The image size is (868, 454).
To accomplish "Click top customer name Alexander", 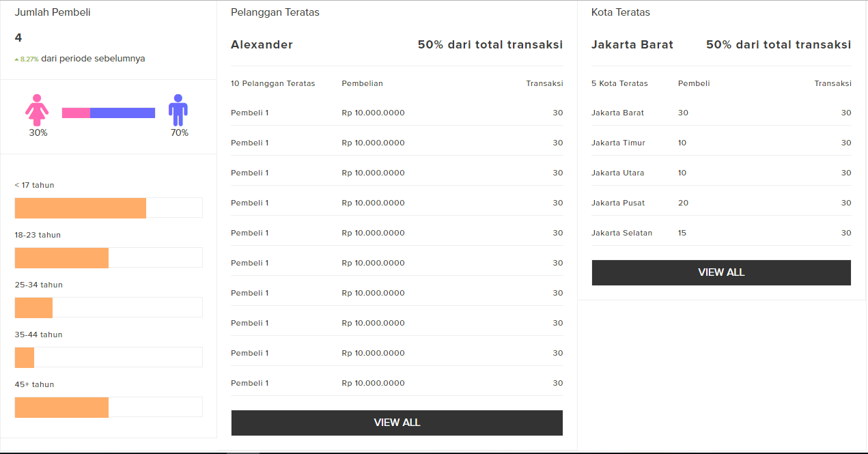I will 262,44.
